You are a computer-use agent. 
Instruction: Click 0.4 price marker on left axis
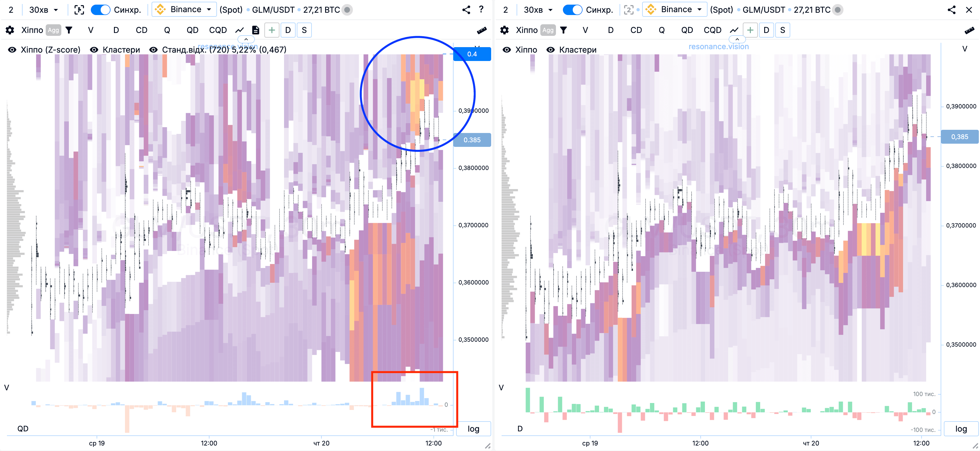(472, 54)
